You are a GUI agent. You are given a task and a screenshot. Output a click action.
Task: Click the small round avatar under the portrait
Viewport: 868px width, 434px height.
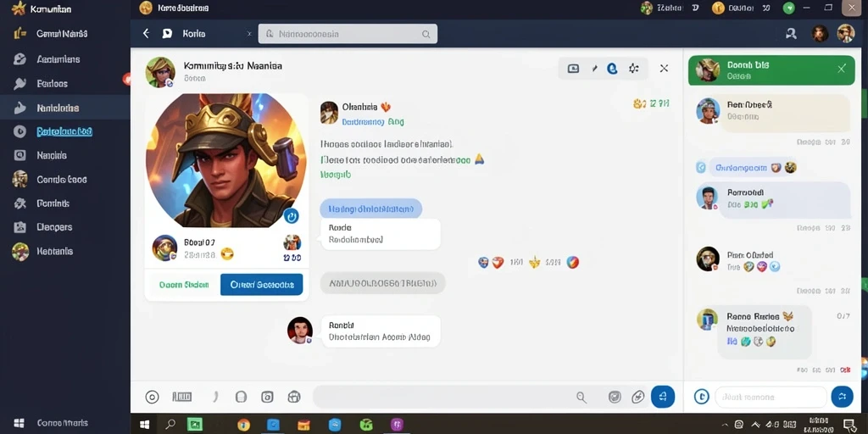click(x=164, y=248)
